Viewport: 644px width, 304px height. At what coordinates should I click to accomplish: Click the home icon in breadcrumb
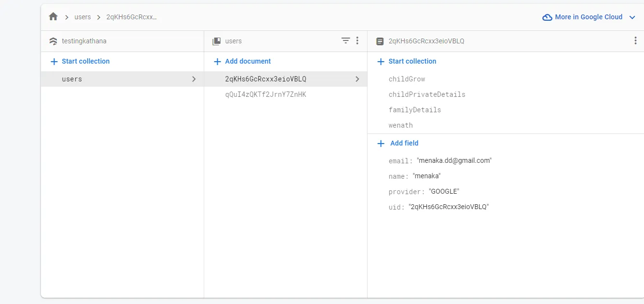click(53, 17)
